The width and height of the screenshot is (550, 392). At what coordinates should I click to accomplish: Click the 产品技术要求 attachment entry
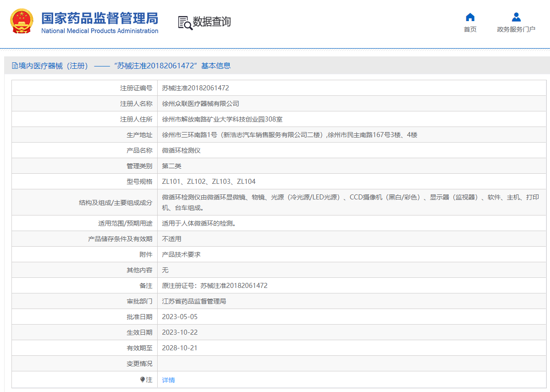click(x=181, y=254)
